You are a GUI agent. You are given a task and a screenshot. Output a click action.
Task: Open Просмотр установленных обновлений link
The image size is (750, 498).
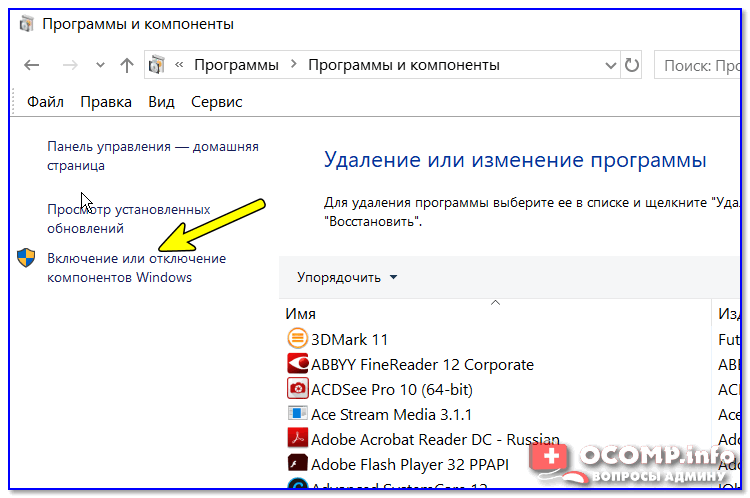[x=129, y=219]
